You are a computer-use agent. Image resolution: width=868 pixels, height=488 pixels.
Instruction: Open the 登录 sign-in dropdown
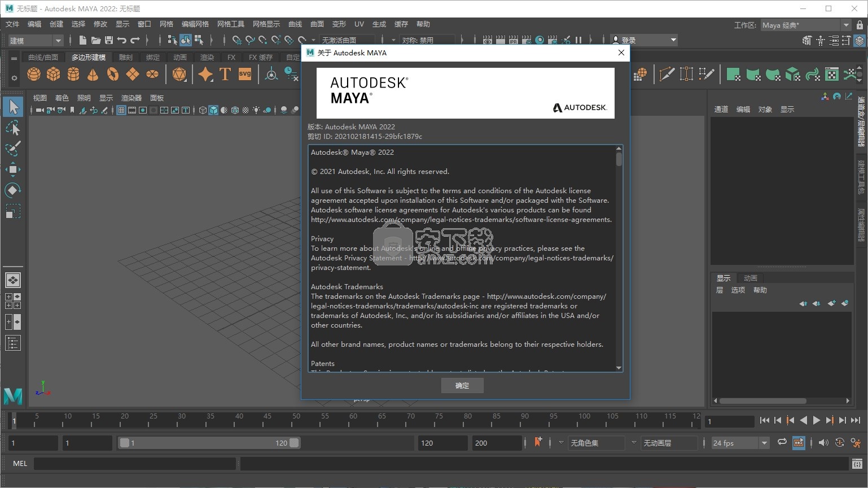pyautogui.click(x=643, y=40)
